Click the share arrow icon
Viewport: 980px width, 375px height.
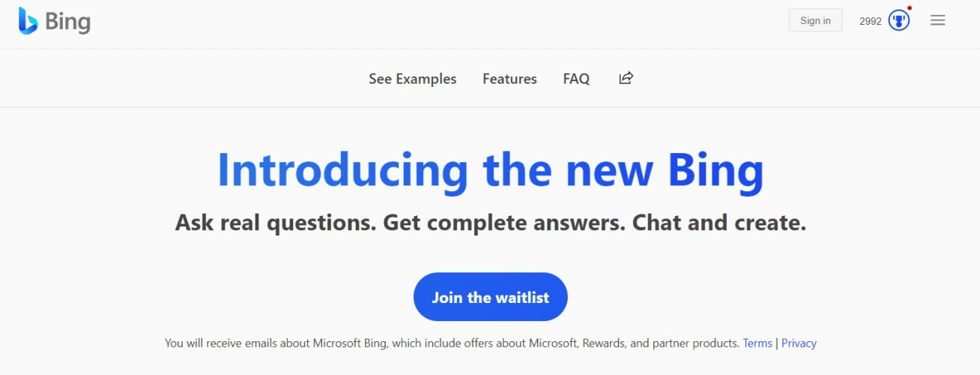(x=626, y=78)
